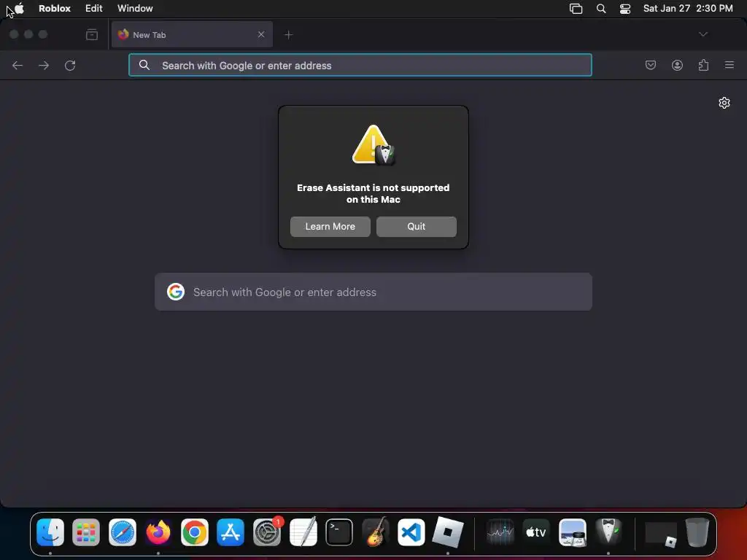Open a new tab with plus button

288,35
